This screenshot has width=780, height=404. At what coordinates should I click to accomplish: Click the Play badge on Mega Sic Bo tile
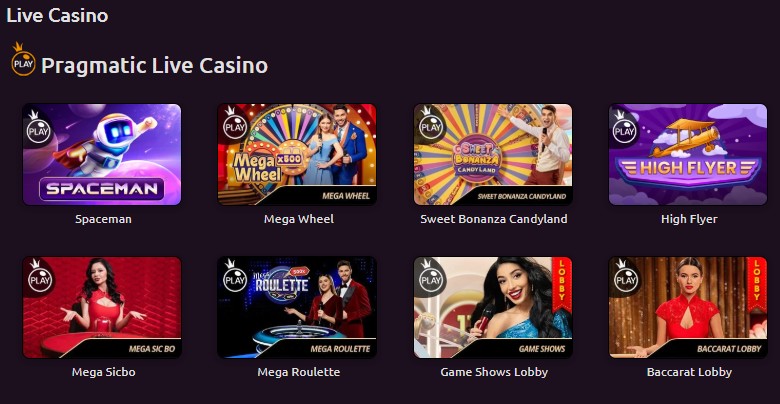(x=38, y=277)
